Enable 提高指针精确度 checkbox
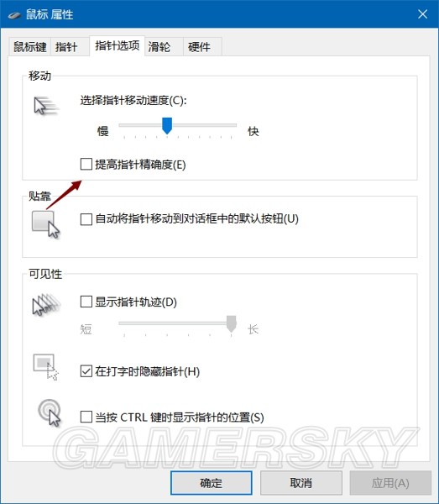 pyautogui.click(x=86, y=164)
